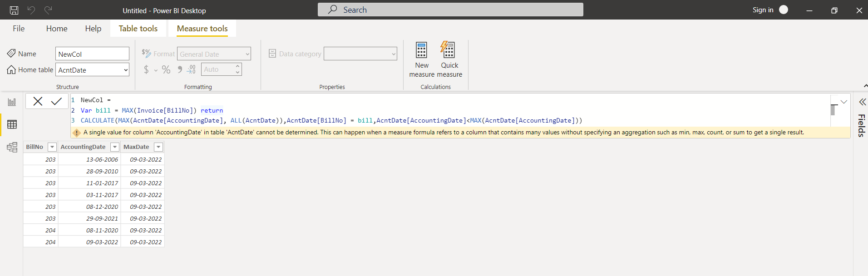This screenshot has height=276, width=868.
Task: Commit the formula with the checkmark icon
Action: click(x=56, y=101)
